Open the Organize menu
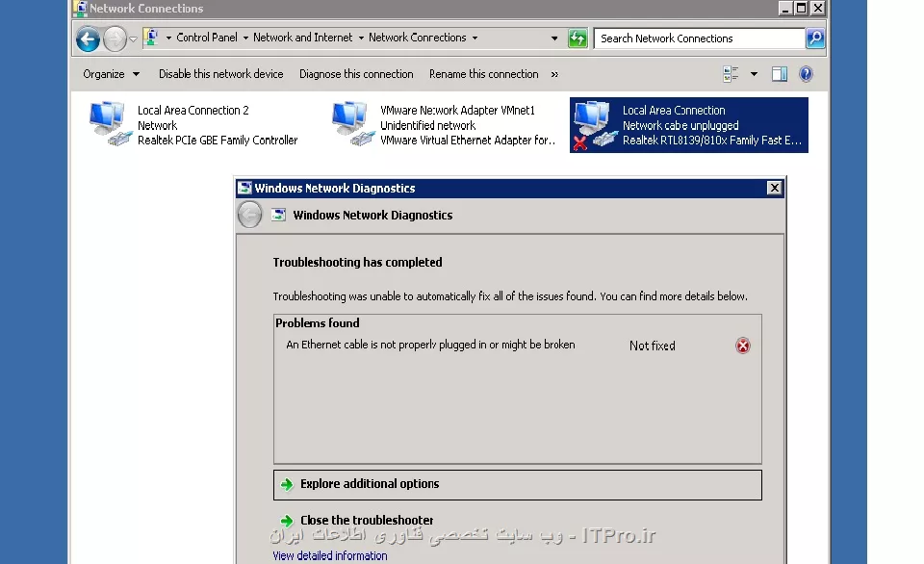 click(111, 74)
